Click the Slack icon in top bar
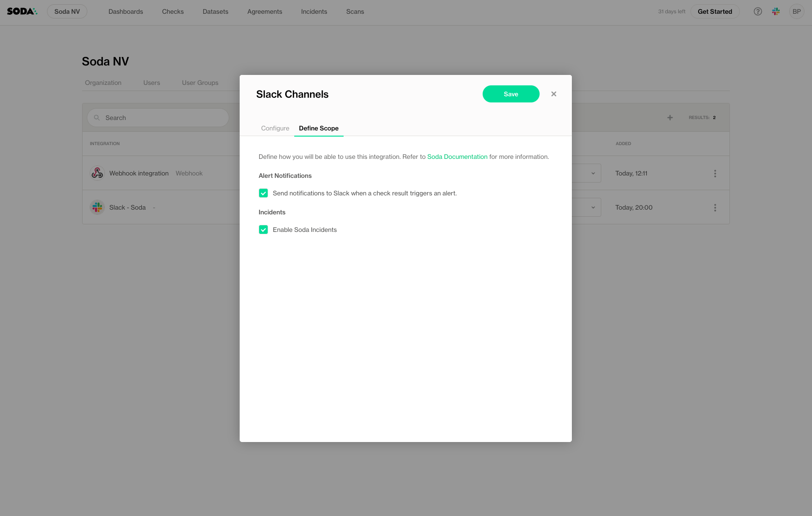The height and width of the screenshot is (516, 812). pyautogui.click(x=776, y=11)
